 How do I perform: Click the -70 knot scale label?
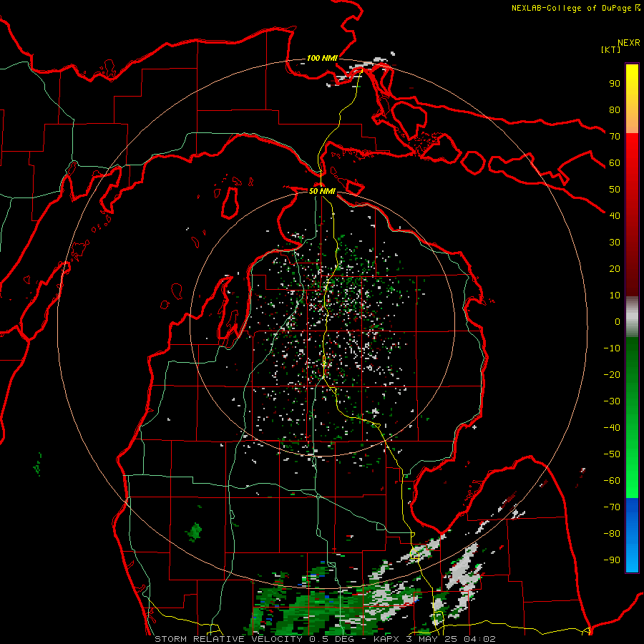[x=612, y=507]
